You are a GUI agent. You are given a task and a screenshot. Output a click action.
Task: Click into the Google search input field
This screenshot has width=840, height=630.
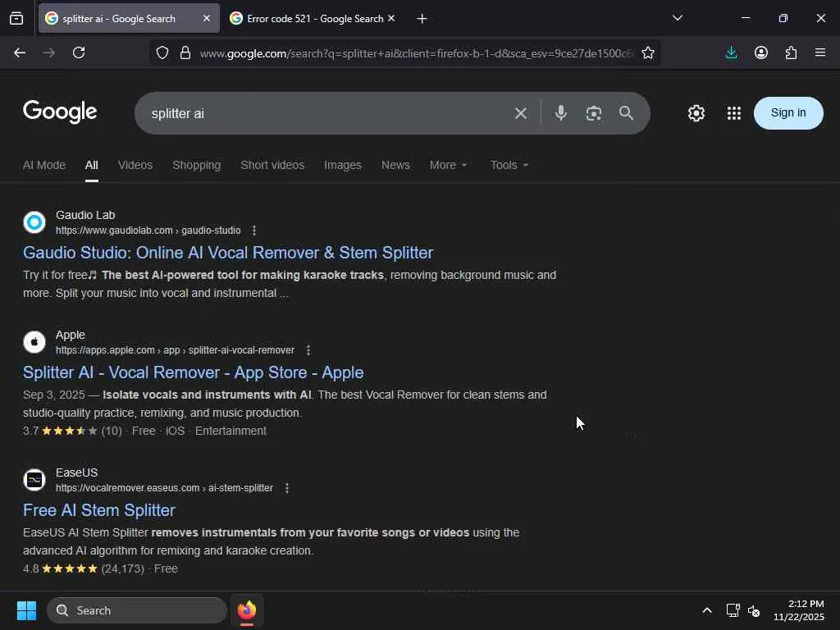tap(328, 113)
